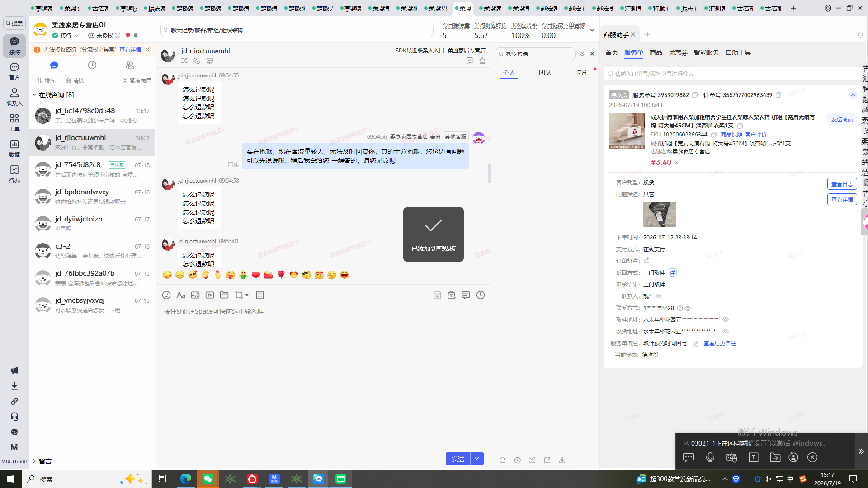868x488 pixels.
Task: Copy the SKU 10200602366344
Action: 713,135
